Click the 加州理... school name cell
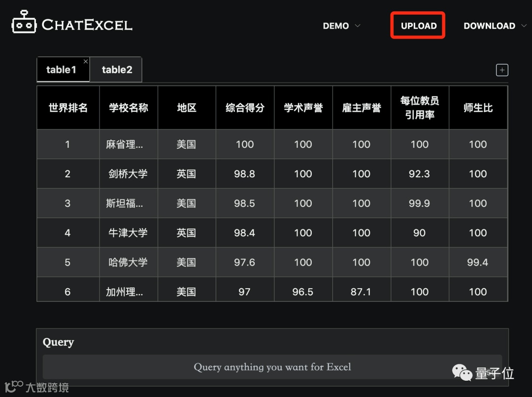Viewport: 532px width, 397px height. [129, 290]
